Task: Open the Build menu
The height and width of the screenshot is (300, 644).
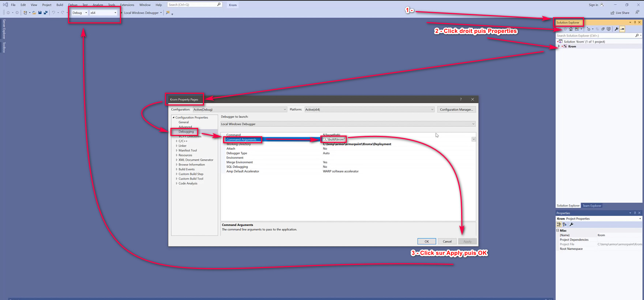Action: tap(60, 5)
